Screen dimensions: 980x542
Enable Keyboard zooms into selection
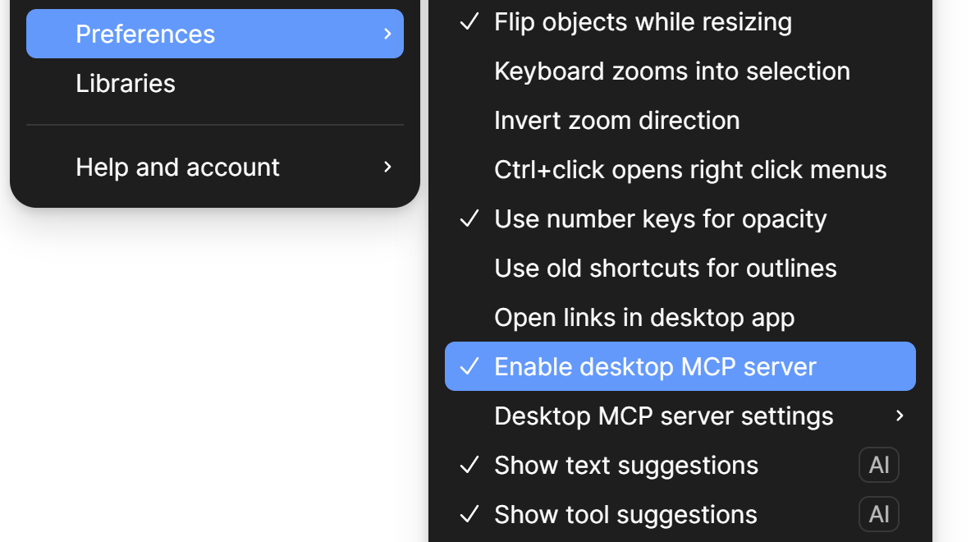[x=671, y=71]
